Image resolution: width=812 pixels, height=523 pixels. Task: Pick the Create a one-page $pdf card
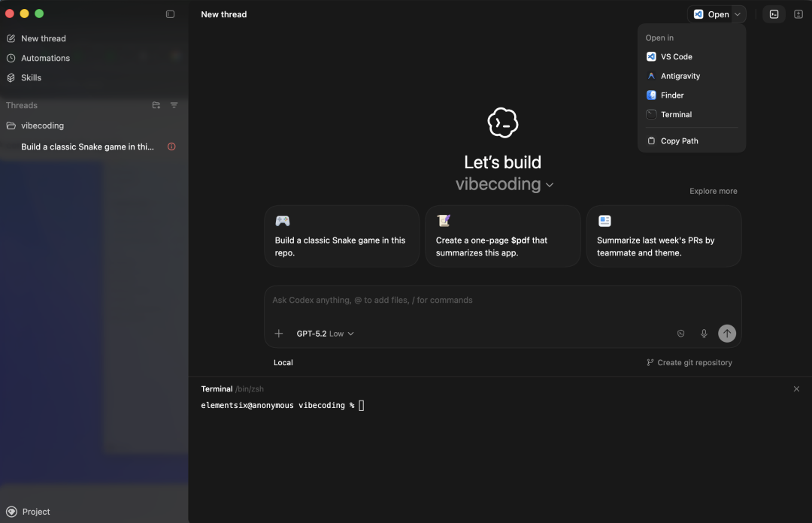click(x=503, y=236)
